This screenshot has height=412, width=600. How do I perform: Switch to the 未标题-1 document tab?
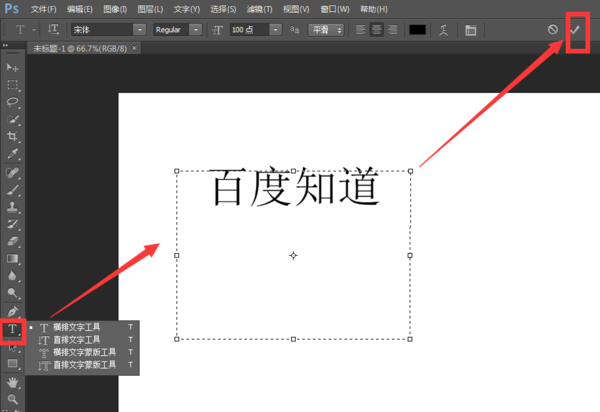(80, 49)
